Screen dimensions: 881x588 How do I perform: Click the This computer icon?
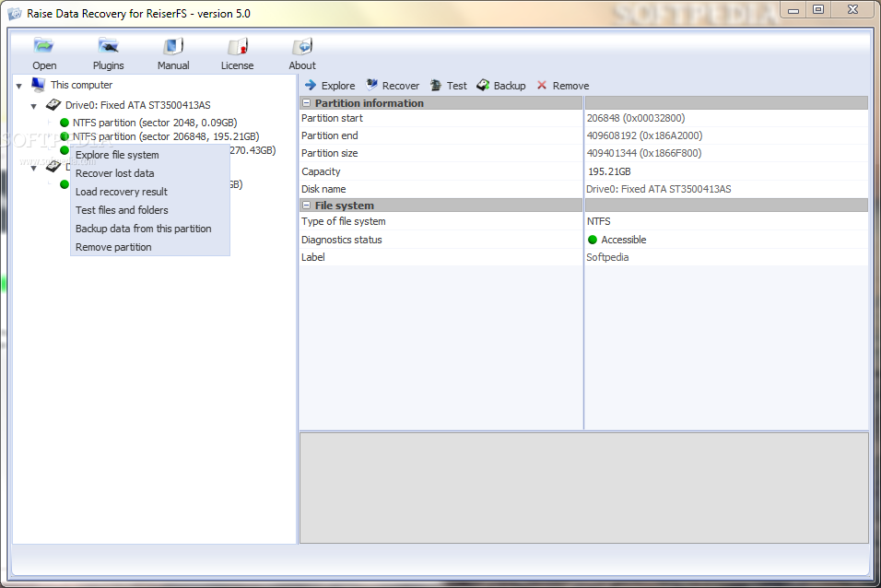point(38,85)
